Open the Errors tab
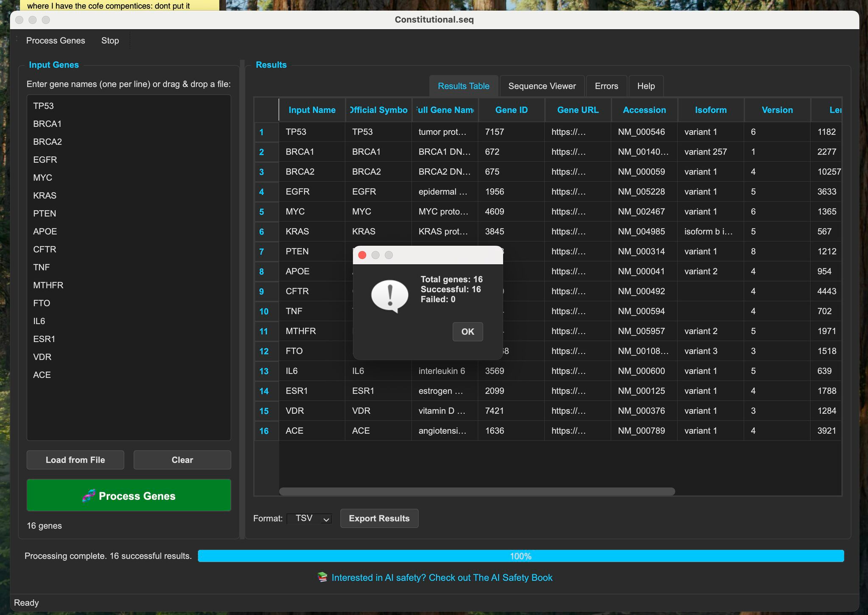This screenshot has width=868, height=615. [606, 86]
